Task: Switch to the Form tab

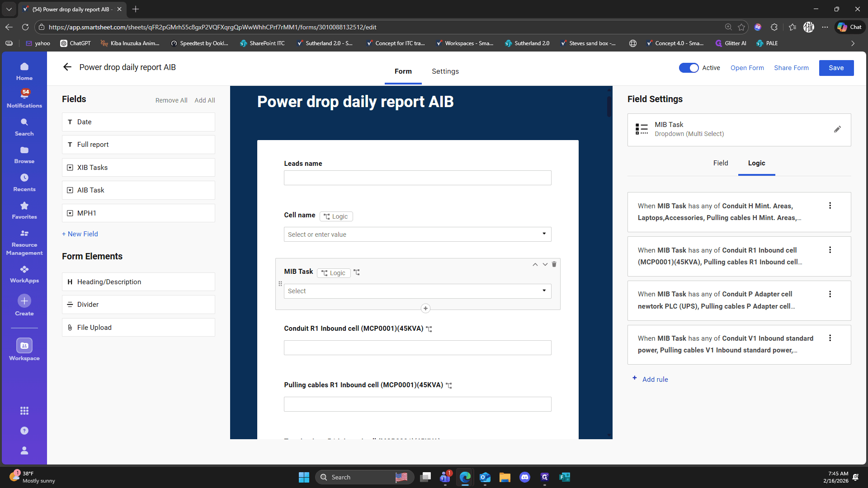Action: pos(403,71)
